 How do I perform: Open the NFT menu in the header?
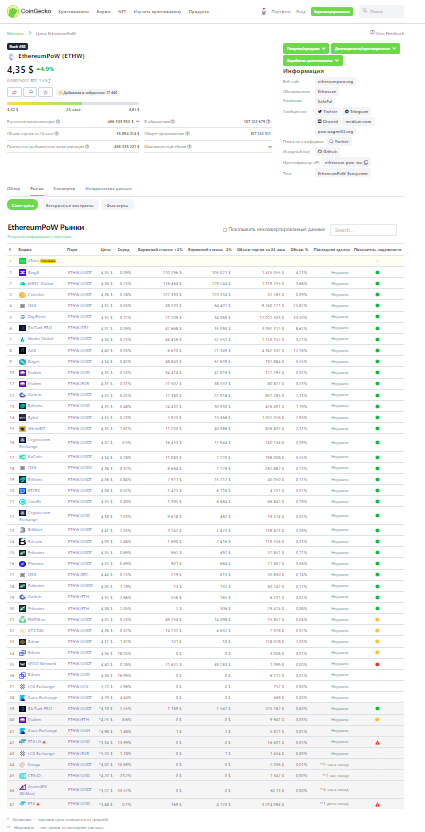(122, 11)
